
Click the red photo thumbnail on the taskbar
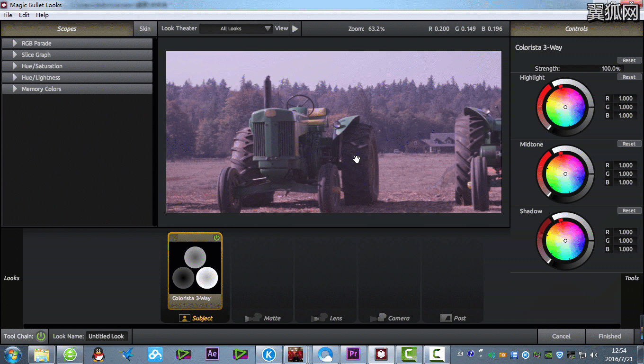(x=295, y=355)
